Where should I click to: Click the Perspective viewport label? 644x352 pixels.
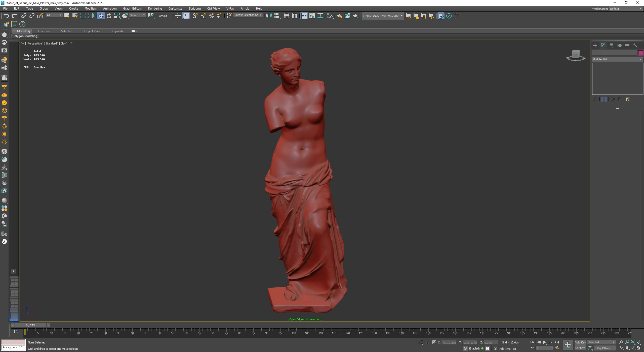(x=35, y=43)
